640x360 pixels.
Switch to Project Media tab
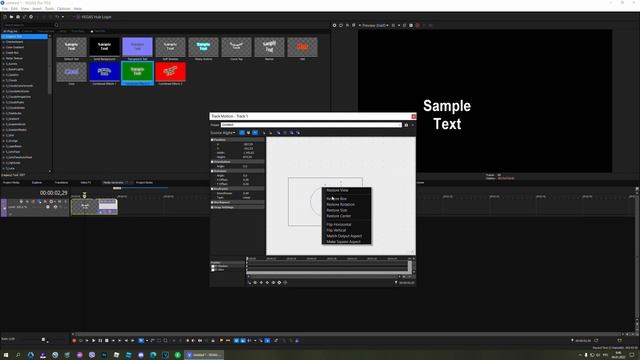tap(11, 182)
